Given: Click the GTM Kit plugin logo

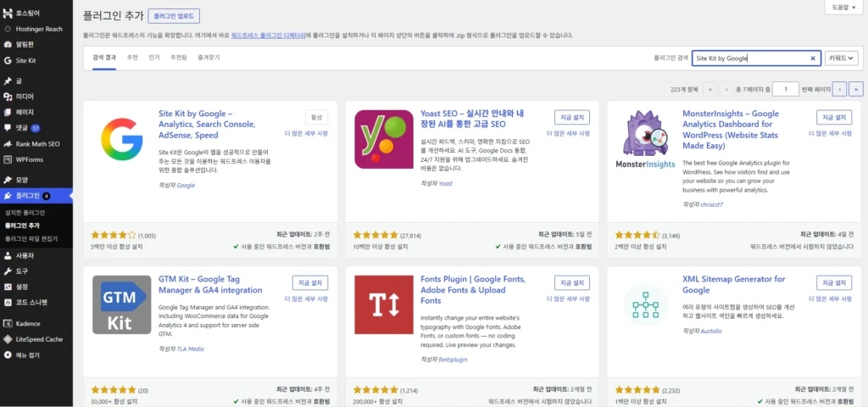Looking at the screenshot, I should (x=122, y=304).
